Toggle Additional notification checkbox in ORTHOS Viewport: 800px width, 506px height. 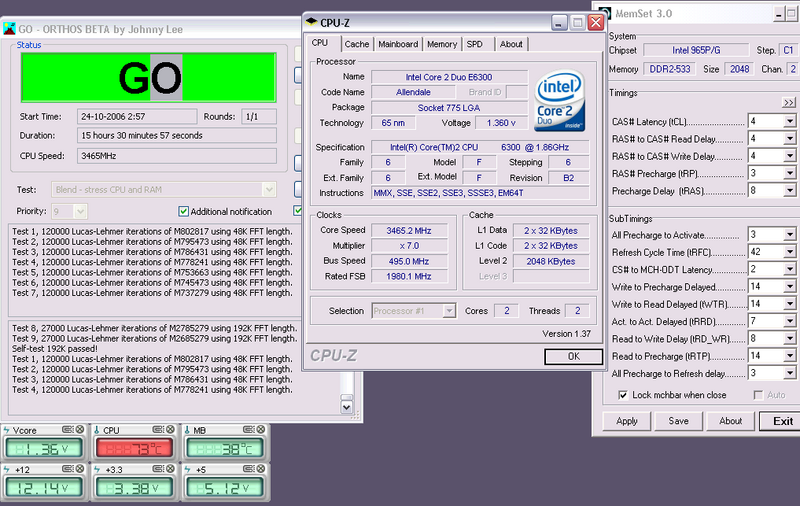pyautogui.click(x=184, y=211)
